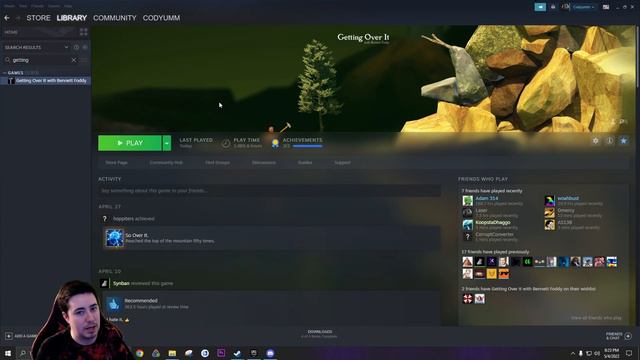Open File Explorer from taskbar
This screenshot has width=640, height=360.
tap(172, 353)
